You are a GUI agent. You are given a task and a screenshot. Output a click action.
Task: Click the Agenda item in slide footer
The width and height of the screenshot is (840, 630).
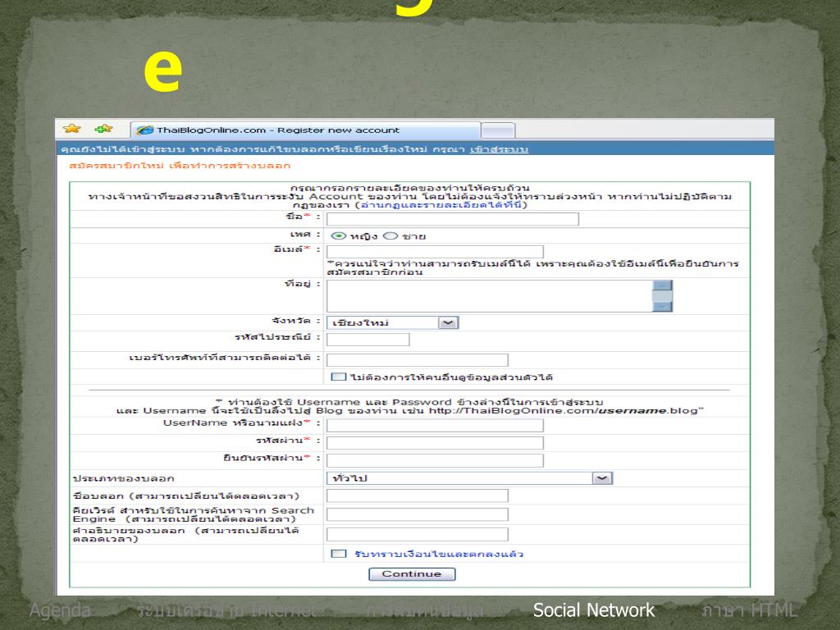pos(60,610)
